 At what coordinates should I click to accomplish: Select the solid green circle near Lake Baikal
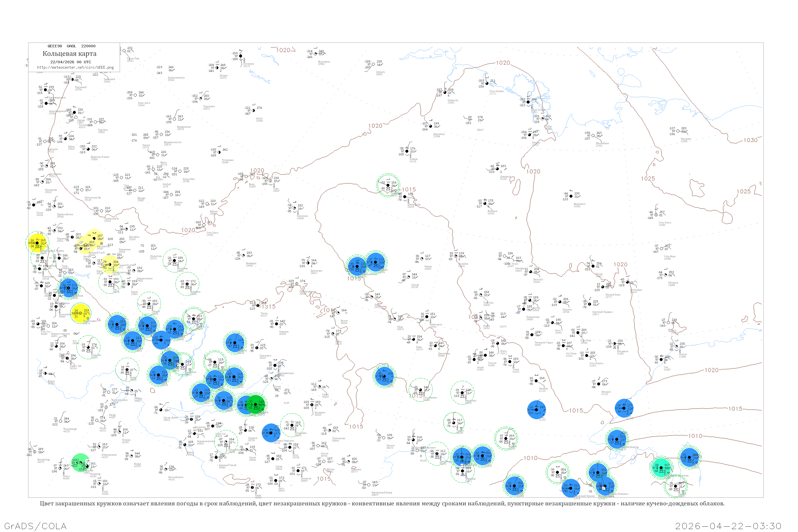click(255, 404)
